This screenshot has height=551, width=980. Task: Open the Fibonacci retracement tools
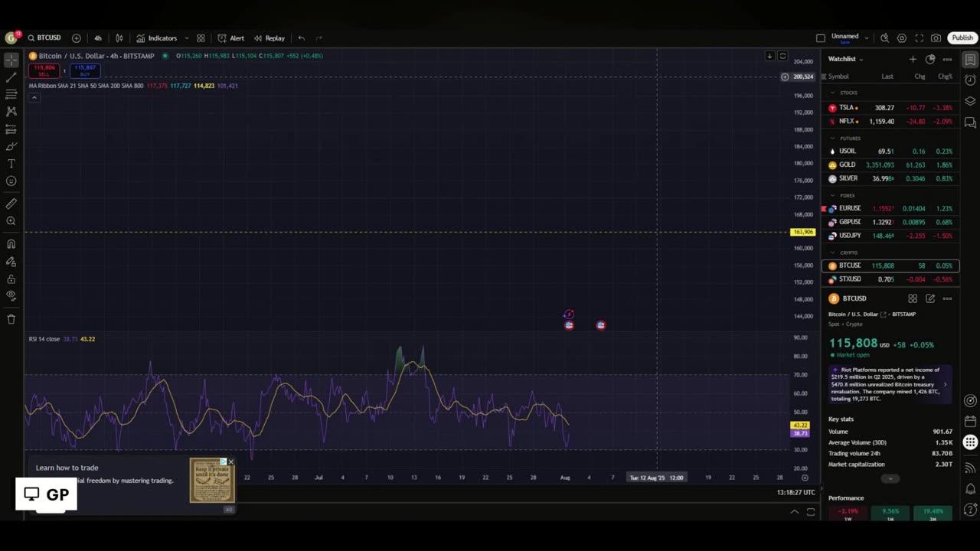point(11,94)
